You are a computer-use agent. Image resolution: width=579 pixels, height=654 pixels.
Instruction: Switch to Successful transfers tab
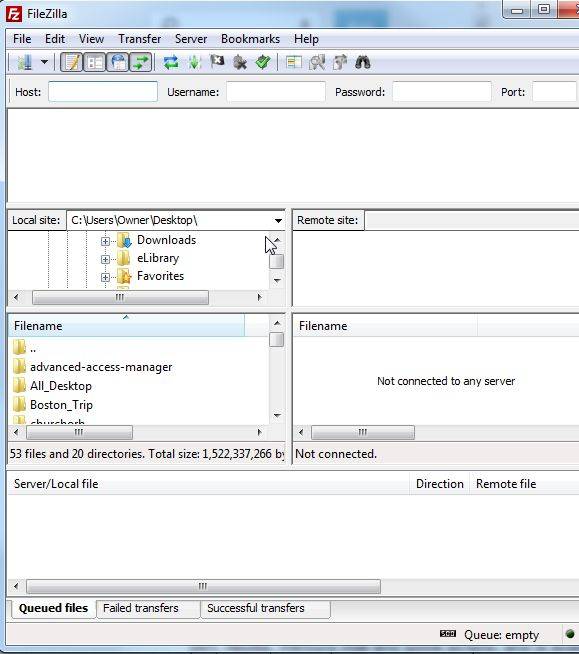click(266, 609)
